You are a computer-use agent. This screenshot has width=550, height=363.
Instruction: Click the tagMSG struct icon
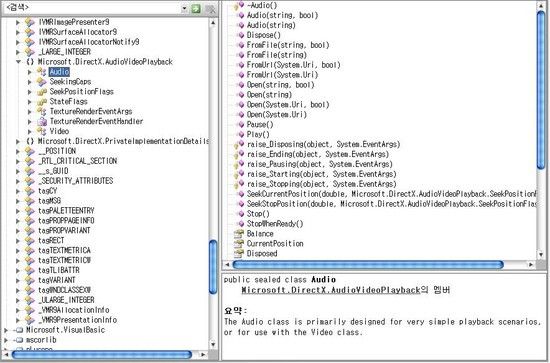pos(30,201)
